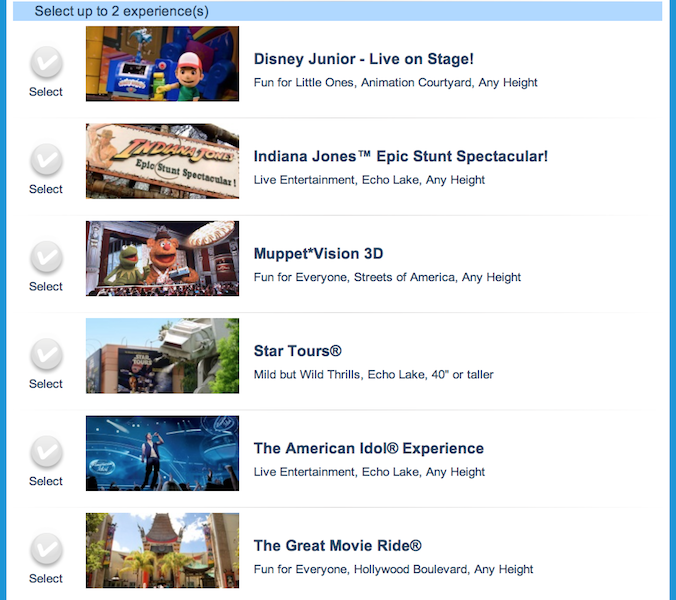Open the Muppet*Vision 3D thumbnail image
The height and width of the screenshot is (600, 676).
[x=162, y=259]
